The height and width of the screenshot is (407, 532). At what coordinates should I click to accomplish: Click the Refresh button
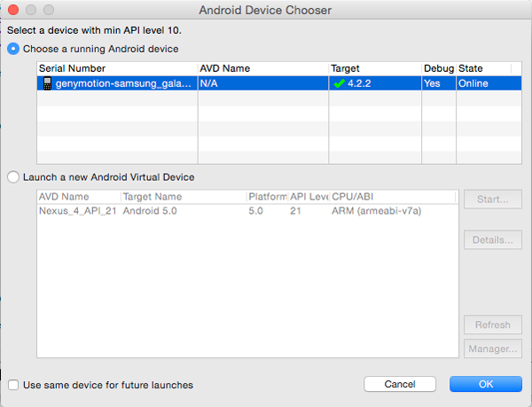point(492,325)
